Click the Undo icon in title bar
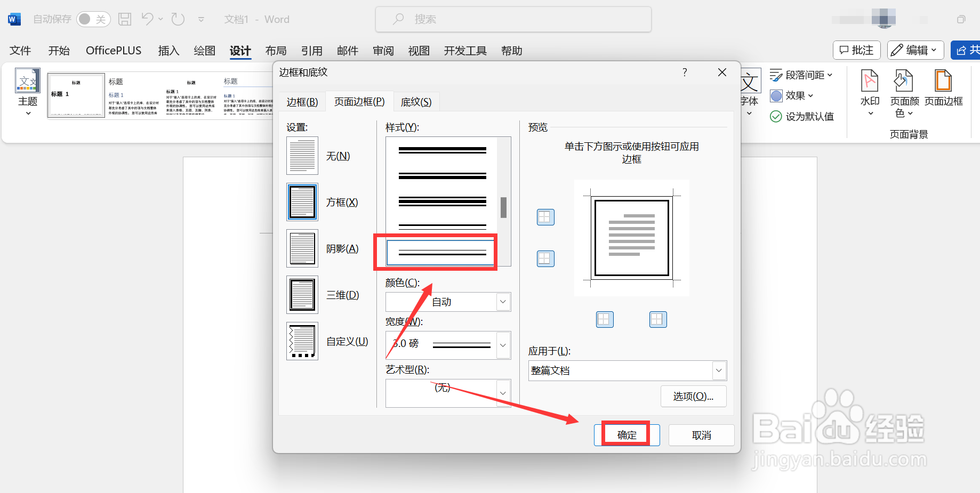Image resolution: width=980 pixels, height=493 pixels. pyautogui.click(x=148, y=19)
